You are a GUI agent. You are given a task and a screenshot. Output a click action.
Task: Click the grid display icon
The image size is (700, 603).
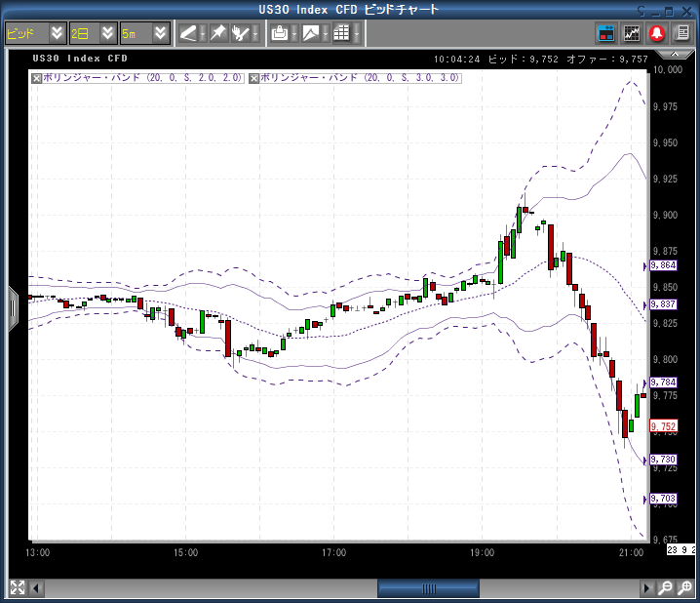pyautogui.click(x=340, y=33)
